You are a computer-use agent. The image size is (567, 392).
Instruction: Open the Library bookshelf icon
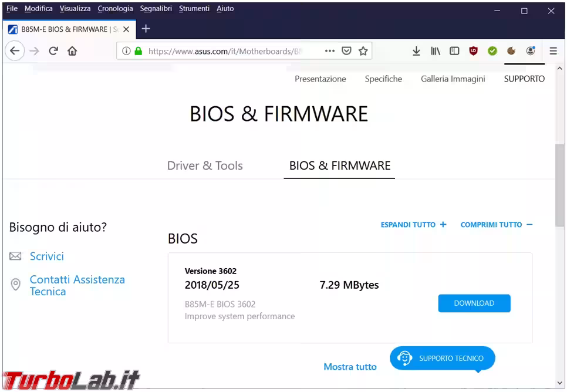pyautogui.click(x=435, y=51)
